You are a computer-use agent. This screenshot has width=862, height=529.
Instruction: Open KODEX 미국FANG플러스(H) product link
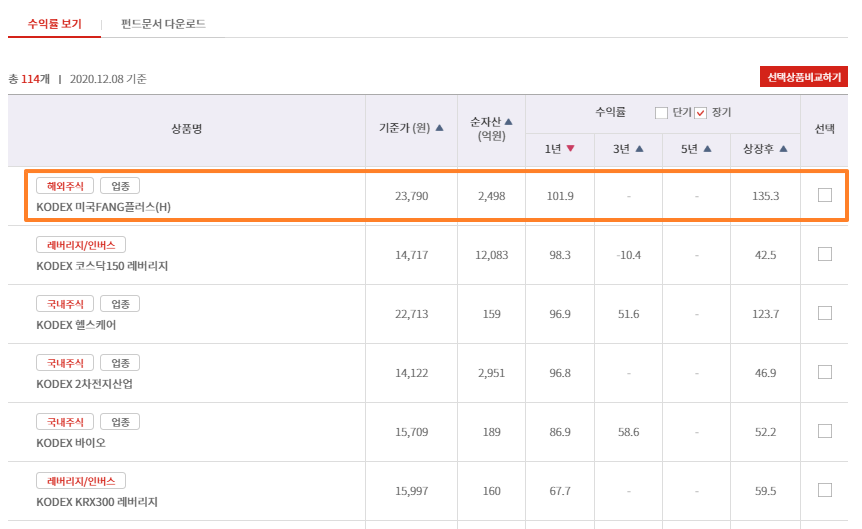(x=103, y=207)
